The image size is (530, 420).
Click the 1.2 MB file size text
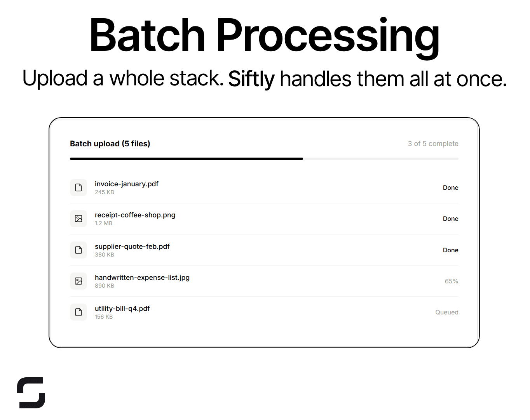tap(103, 223)
